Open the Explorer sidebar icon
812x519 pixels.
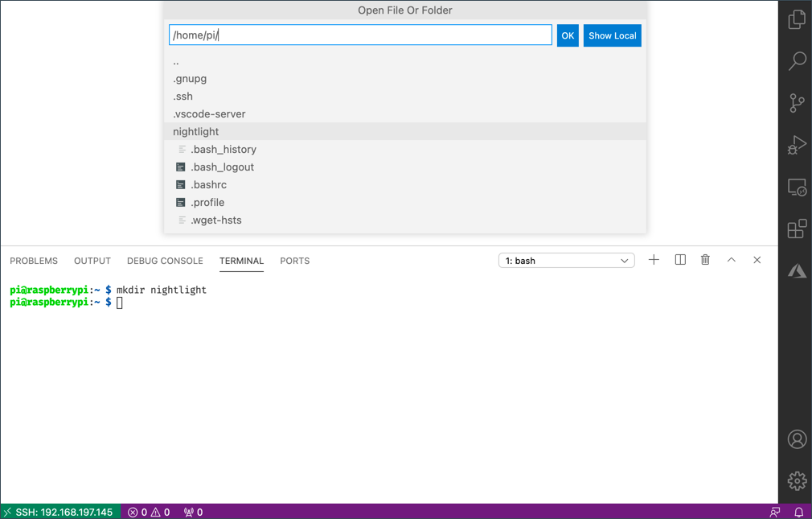point(796,19)
